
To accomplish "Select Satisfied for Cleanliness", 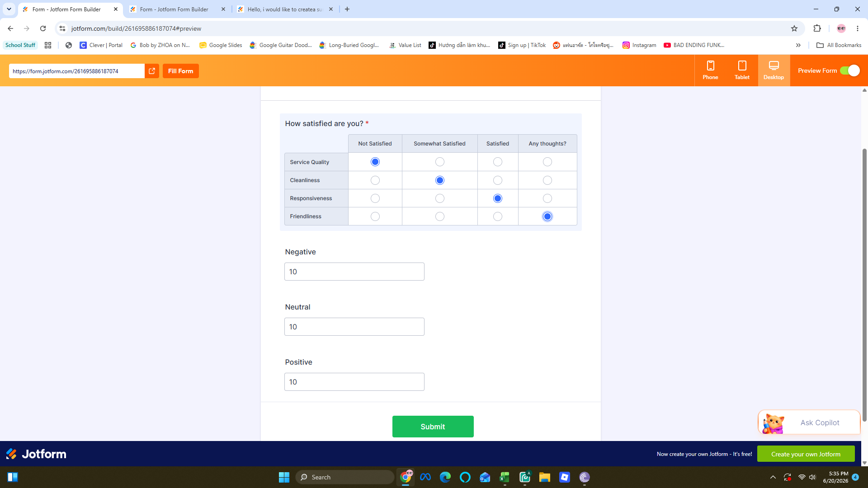I will coord(497,180).
